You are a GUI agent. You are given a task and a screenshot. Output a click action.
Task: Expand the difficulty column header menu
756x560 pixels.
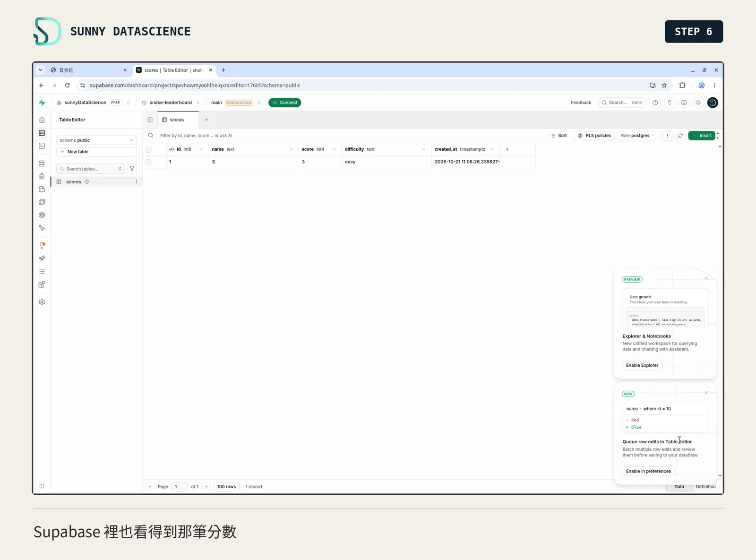(x=424, y=149)
